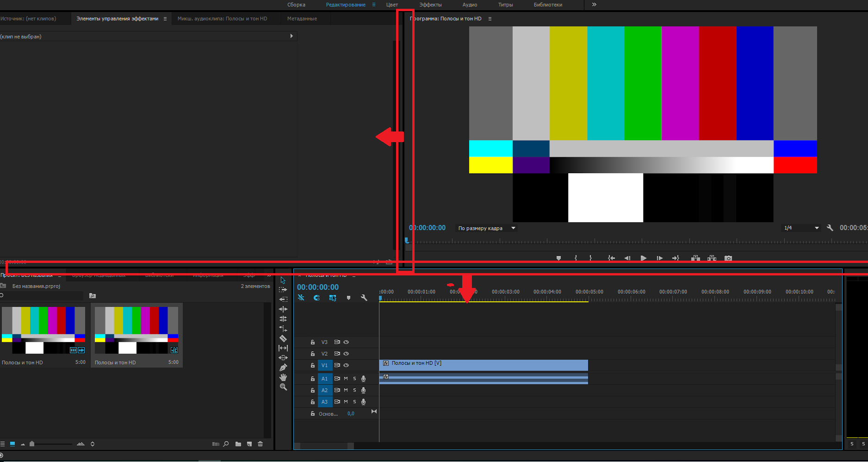Click the Lift button in program monitor
Viewport: 868px width, 462px height.
695,258
